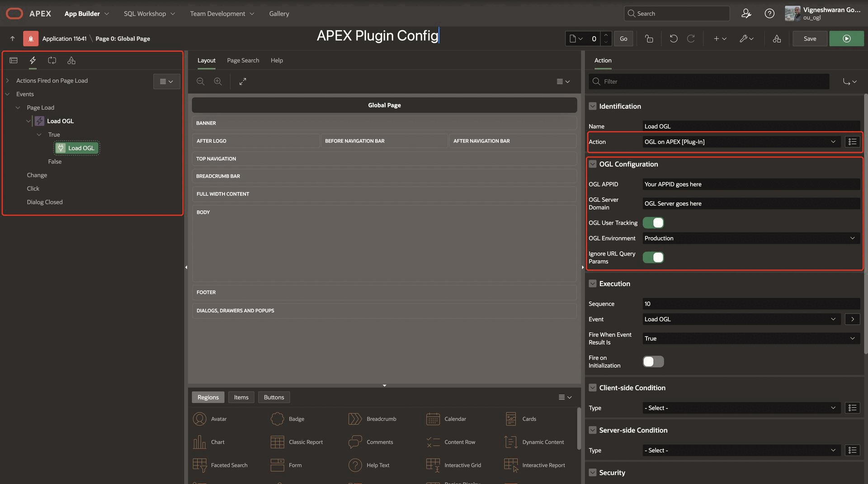Click the OGL Server Domain input field

(x=751, y=203)
